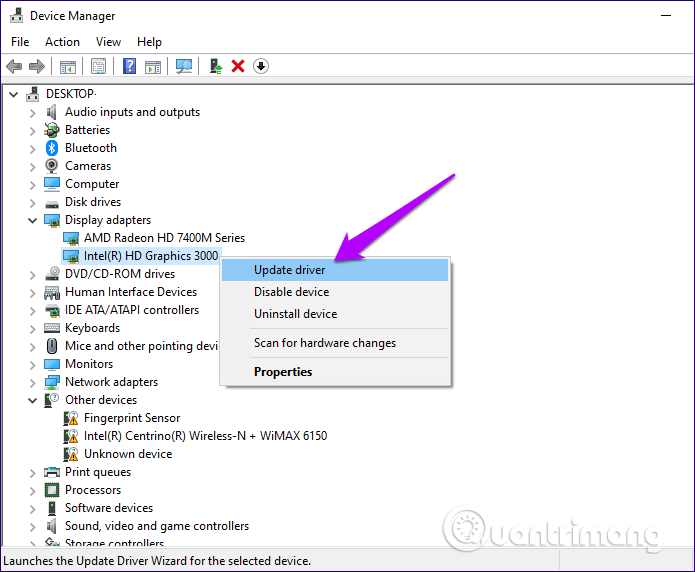Screen dimensions: 695x572
Task: Open Properties from context menu
Action: tap(335, 372)
